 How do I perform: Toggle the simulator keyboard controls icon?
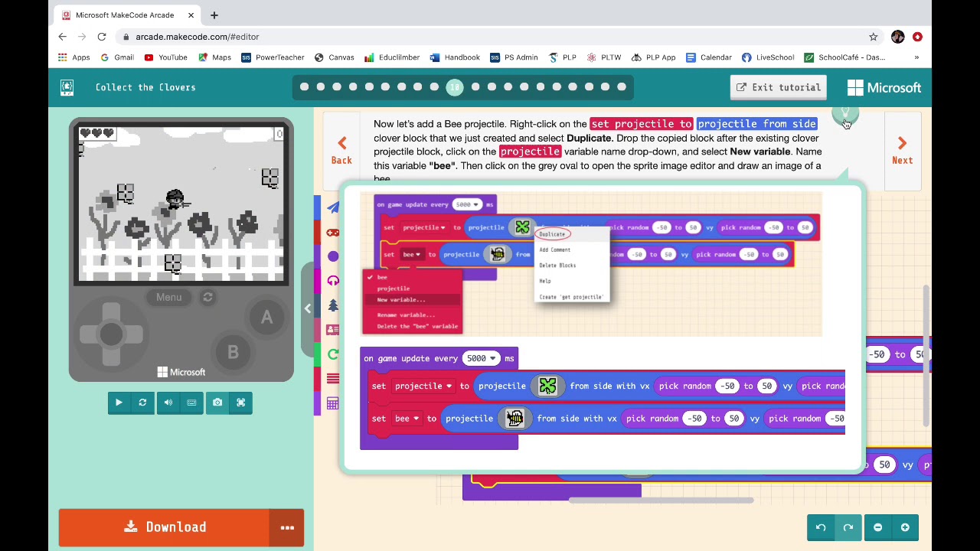pos(191,403)
